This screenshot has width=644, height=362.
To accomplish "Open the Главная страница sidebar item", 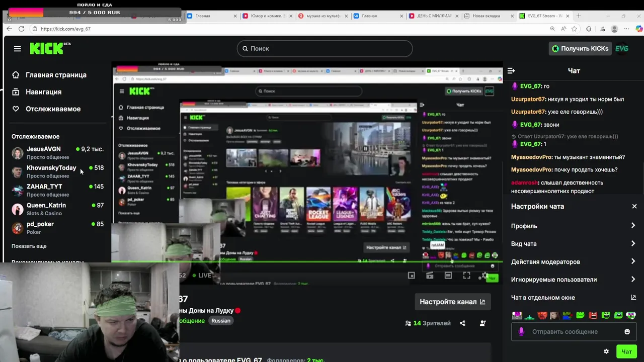I will coord(49,75).
